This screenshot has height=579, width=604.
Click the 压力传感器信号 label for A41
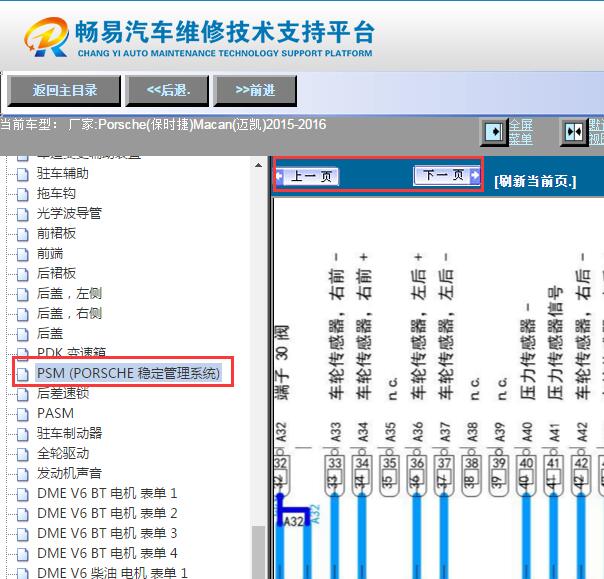554,343
